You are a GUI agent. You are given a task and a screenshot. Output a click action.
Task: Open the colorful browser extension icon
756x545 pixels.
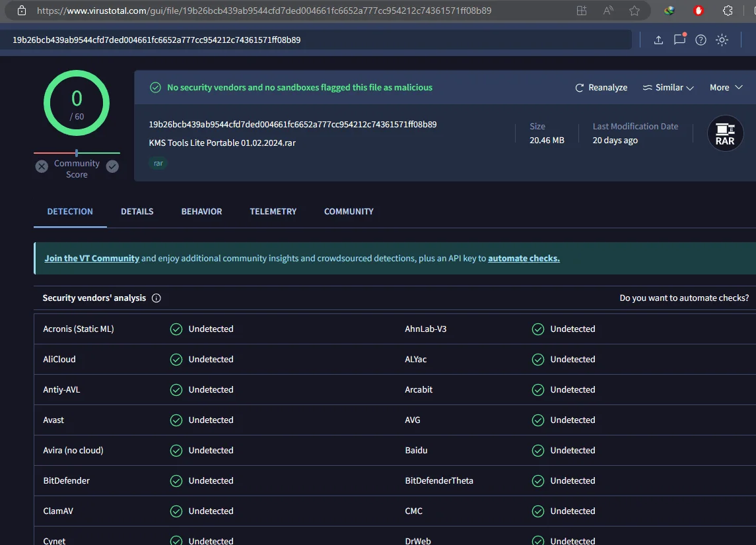(x=670, y=11)
